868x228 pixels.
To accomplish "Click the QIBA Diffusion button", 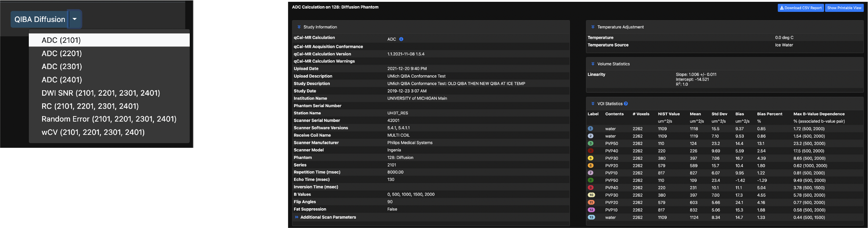I will (x=40, y=19).
